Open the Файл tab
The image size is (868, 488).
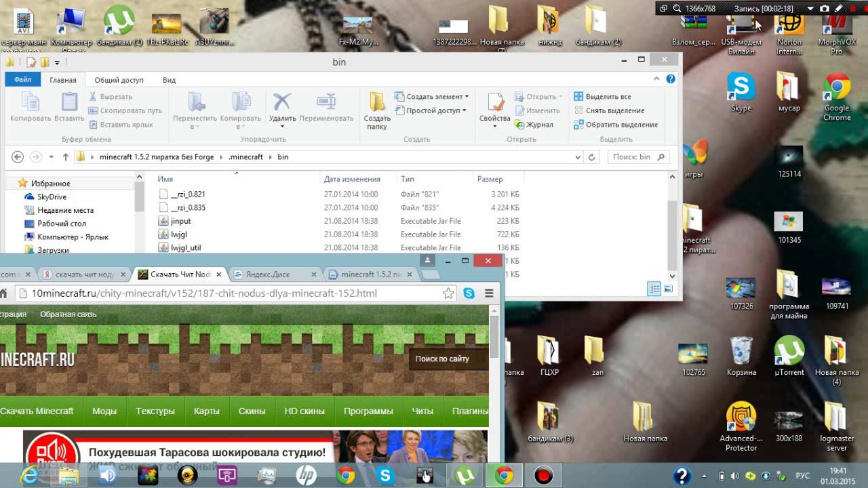(23, 80)
